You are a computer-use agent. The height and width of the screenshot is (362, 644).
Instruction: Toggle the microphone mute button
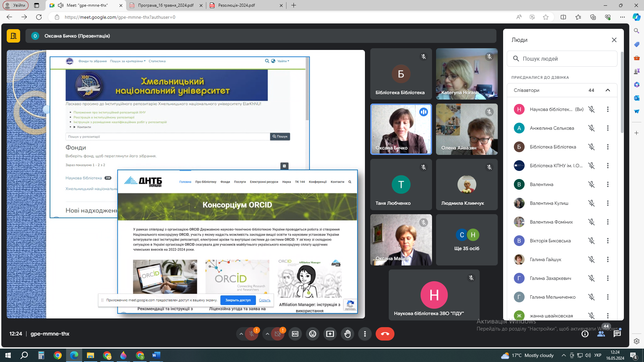[x=251, y=334]
